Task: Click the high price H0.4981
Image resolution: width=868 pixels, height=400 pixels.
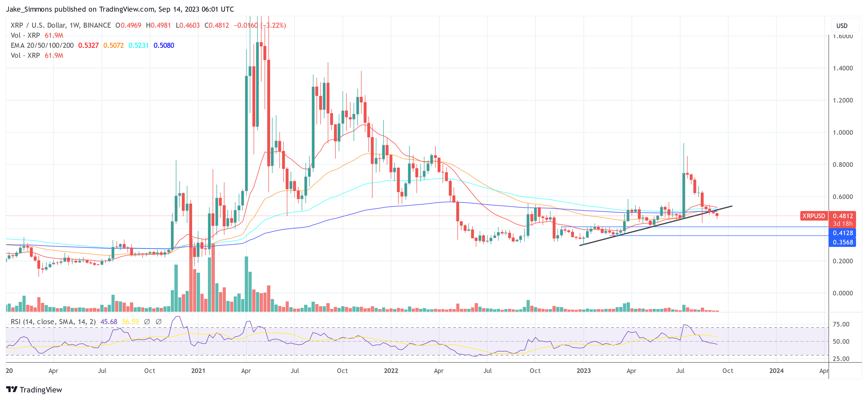Action: [158, 25]
